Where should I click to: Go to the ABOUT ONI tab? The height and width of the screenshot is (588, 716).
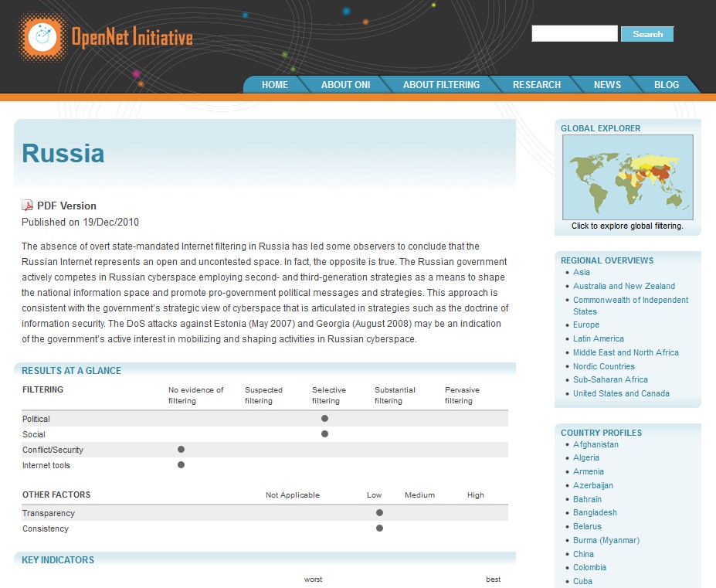(x=346, y=85)
